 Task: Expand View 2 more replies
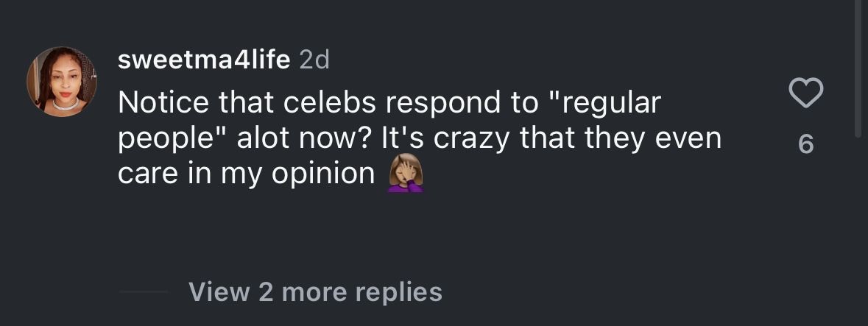click(x=315, y=291)
